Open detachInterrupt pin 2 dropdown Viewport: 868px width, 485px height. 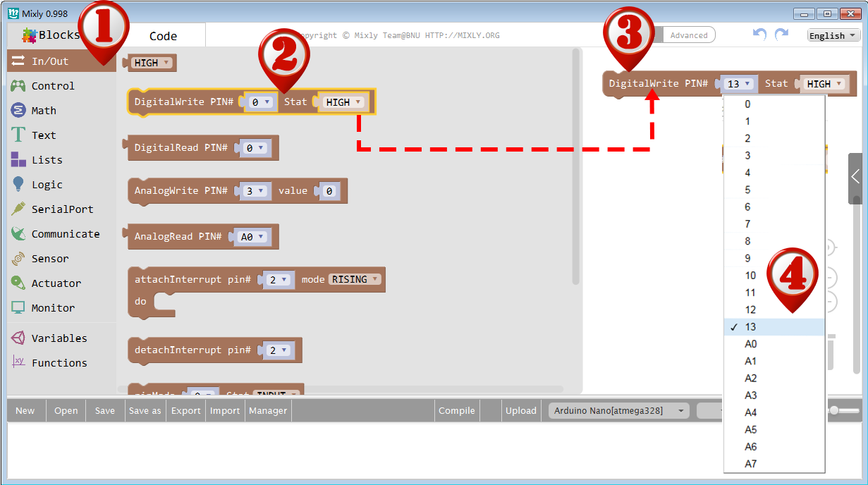(x=278, y=350)
